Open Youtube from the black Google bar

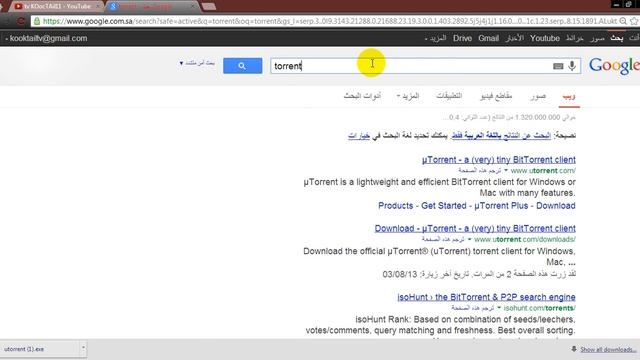[545, 38]
